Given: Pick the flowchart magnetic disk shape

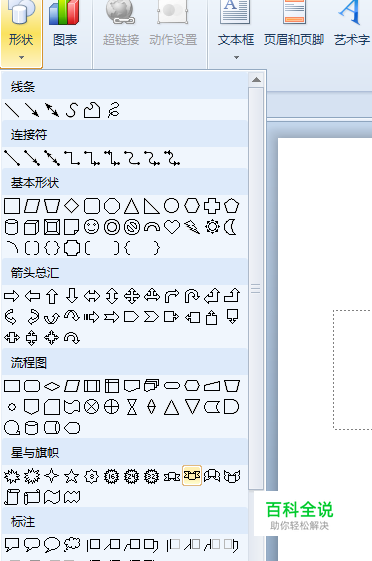Looking at the screenshot, I should click(x=31, y=428).
